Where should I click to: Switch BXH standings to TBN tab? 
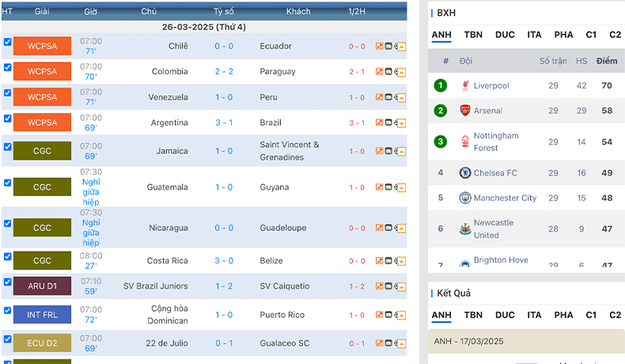(x=473, y=35)
